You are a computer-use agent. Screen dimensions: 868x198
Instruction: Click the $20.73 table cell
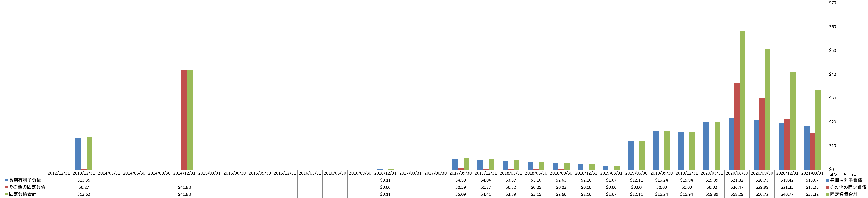pyautogui.click(x=762, y=180)
